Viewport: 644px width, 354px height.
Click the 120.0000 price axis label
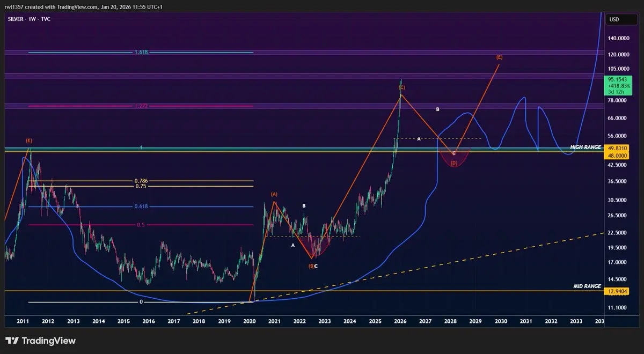(x=619, y=55)
